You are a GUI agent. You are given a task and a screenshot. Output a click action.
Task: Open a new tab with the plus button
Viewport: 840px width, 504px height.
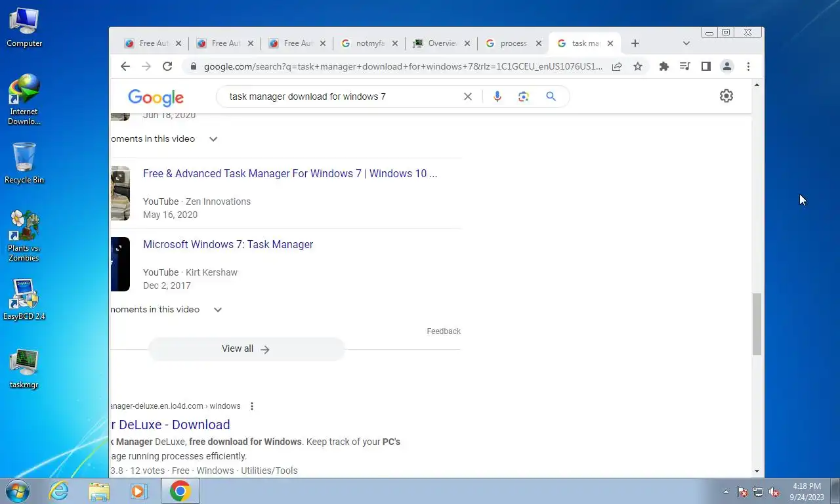pyautogui.click(x=635, y=43)
